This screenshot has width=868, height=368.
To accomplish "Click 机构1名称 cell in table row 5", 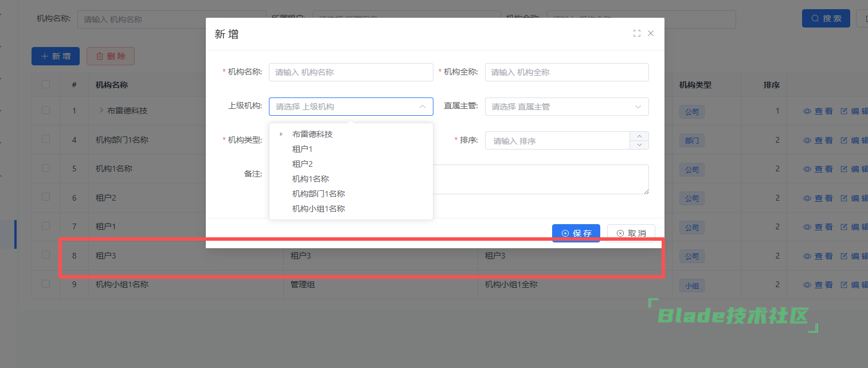I will [x=114, y=169].
